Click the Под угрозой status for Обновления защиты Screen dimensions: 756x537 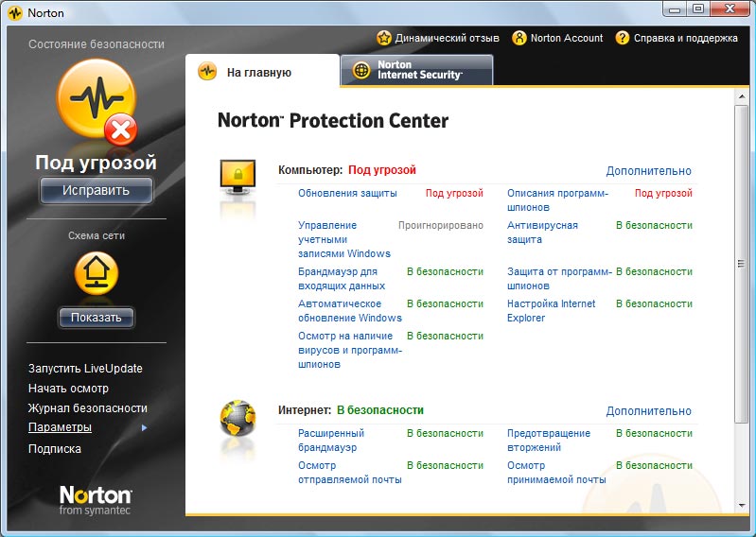(x=454, y=193)
